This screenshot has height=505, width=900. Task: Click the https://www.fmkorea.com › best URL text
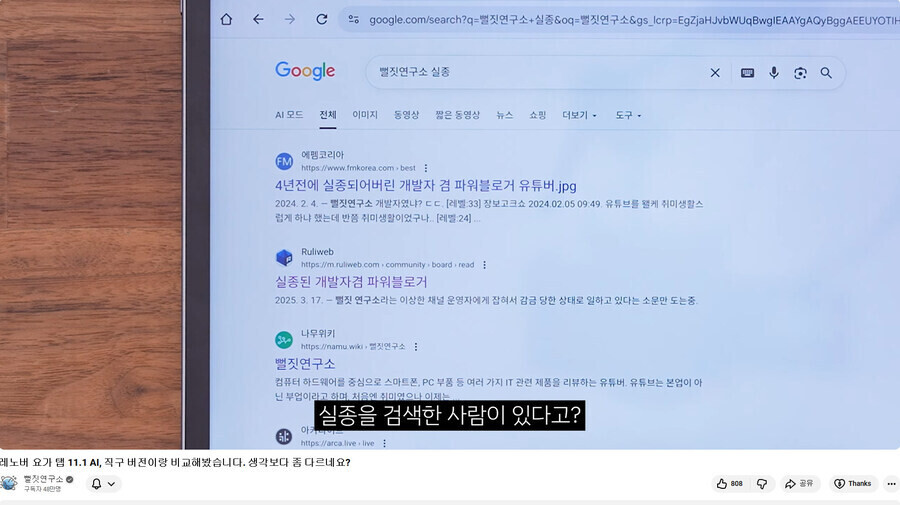point(358,168)
